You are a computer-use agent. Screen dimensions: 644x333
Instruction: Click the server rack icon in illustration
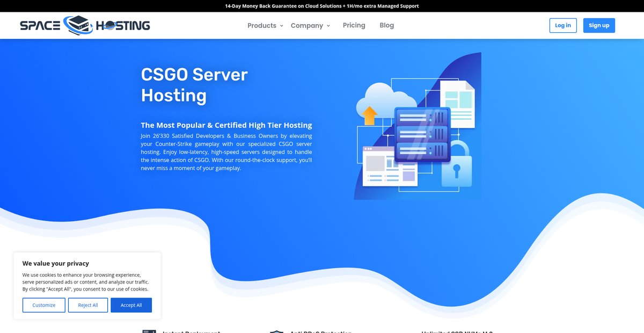pos(422,134)
